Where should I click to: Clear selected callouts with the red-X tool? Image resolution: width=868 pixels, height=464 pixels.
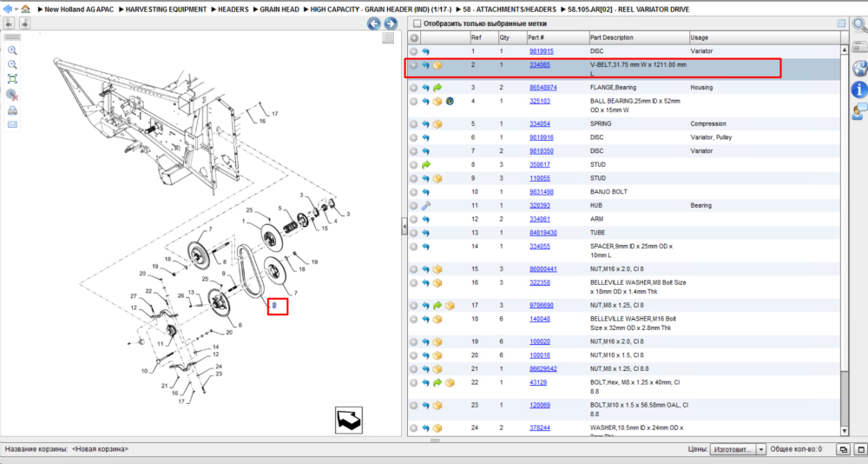[12, 95]
